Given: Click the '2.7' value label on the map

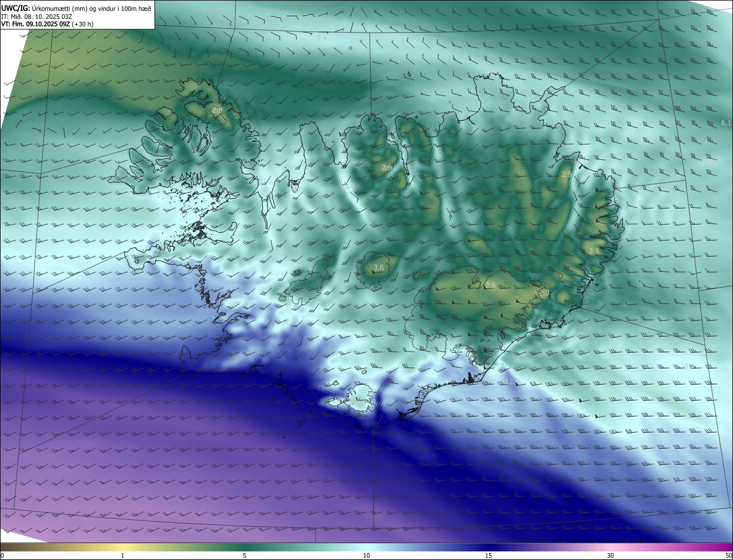Looking at the screenshot, I should click(x=594, y=251).
